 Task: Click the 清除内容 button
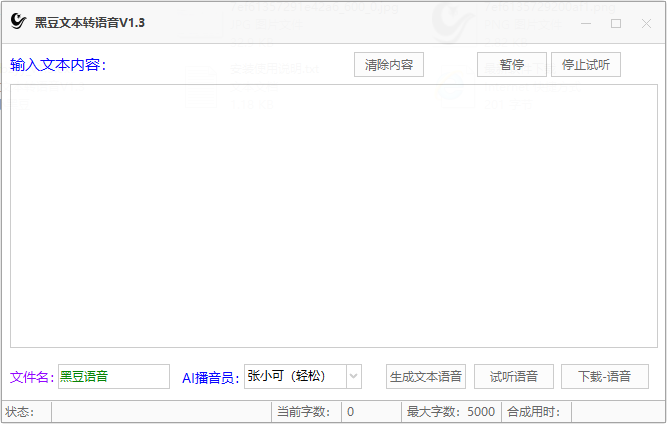point(389,65)
